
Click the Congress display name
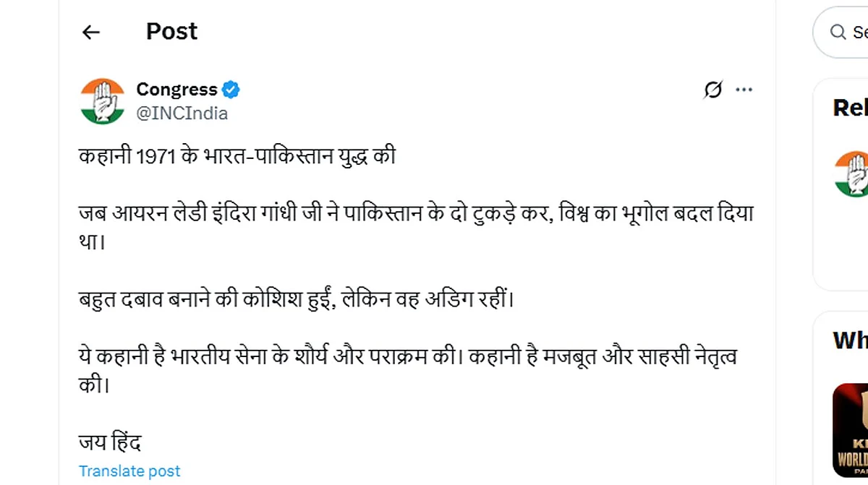click(x=176, y=90)
